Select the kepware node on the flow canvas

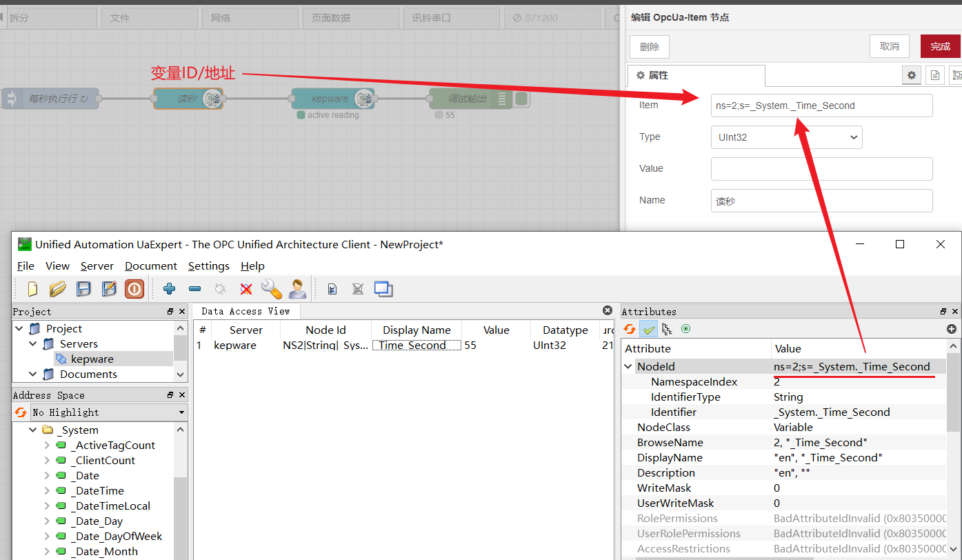332,99
